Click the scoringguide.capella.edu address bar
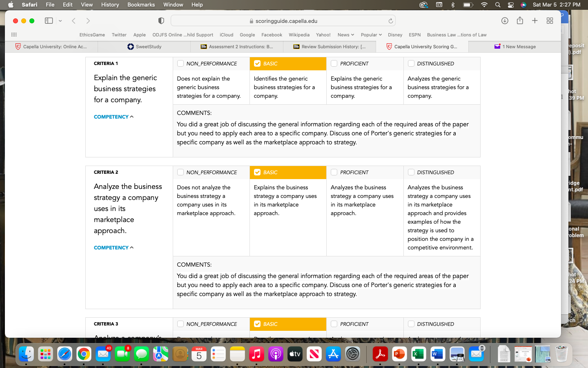Viewport: 588px width, 368px height. click(x=283, y=21)
